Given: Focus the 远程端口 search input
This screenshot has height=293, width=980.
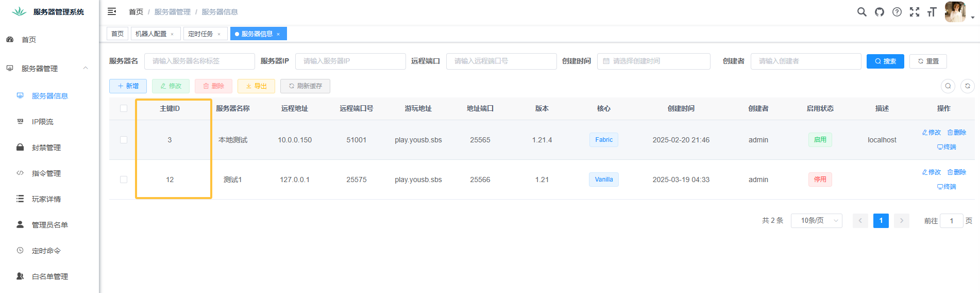Looking at the screenshot, I should point(501,61).
